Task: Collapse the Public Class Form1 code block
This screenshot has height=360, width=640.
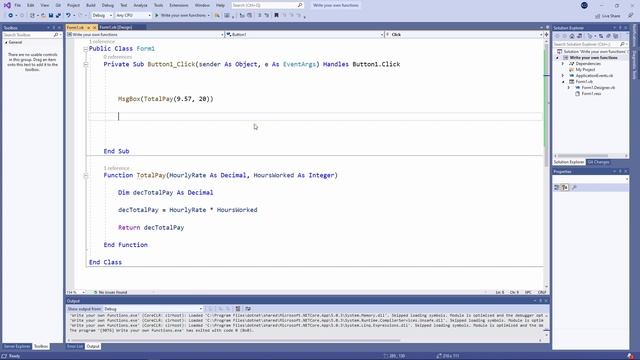Action: point(86,49)
